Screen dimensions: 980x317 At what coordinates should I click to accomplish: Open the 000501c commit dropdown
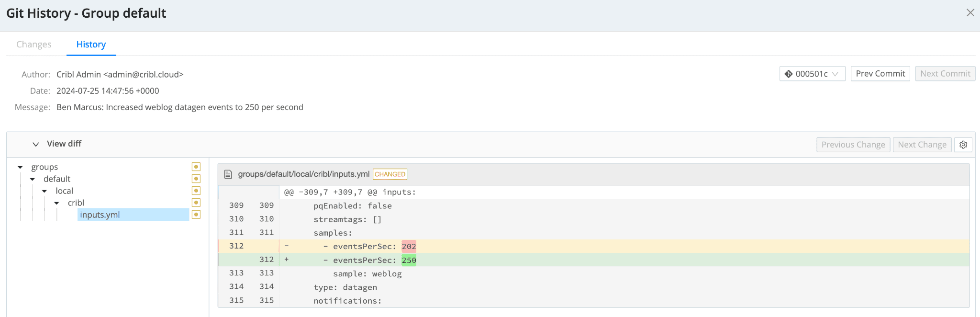coord(812,74)
